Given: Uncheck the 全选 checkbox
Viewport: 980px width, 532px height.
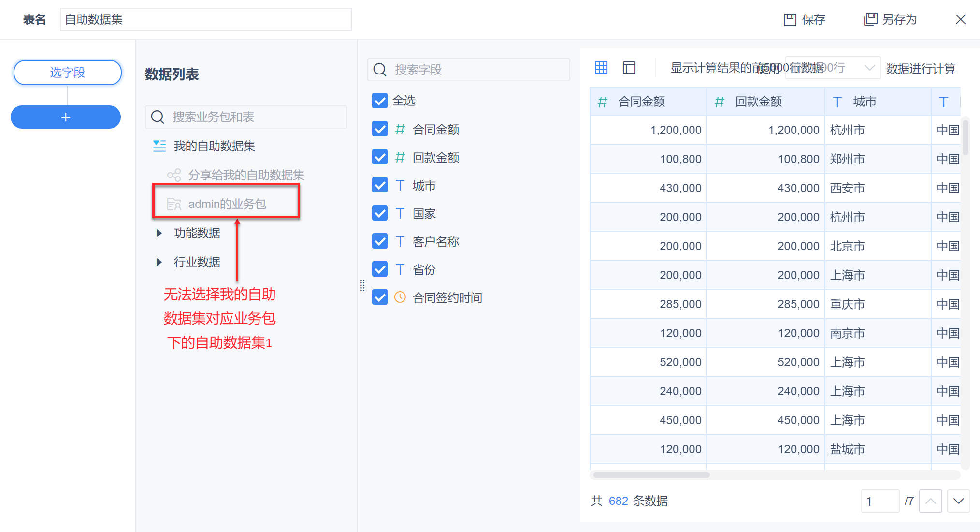Looking at the screenshot, I should tap(380, 101).
